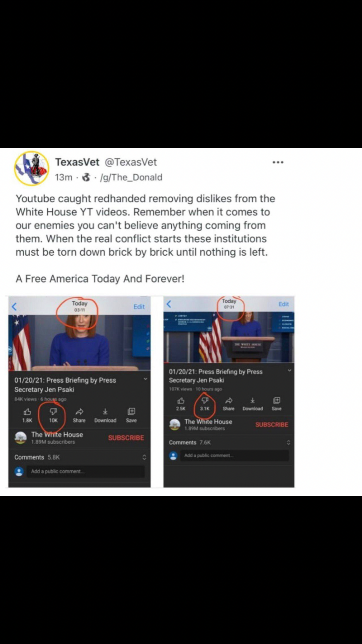Tap Save icon in right screenshot
Image resolution: width=362 pixels, height=644 pixels.
(276, 403)
